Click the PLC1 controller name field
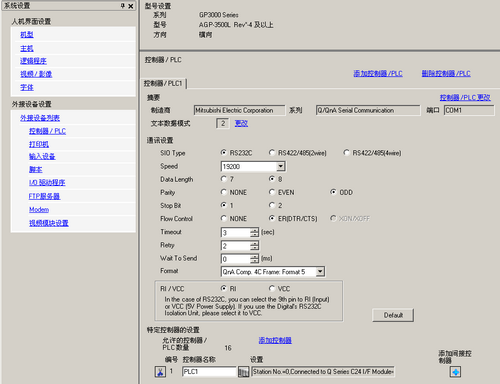This screenshot has height=384, width=500. 209,371
